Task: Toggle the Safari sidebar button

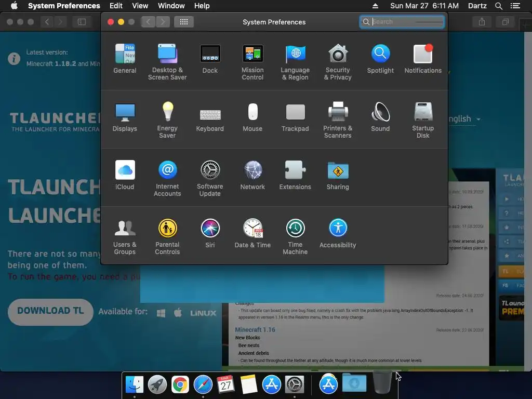Action: point(82,22)
